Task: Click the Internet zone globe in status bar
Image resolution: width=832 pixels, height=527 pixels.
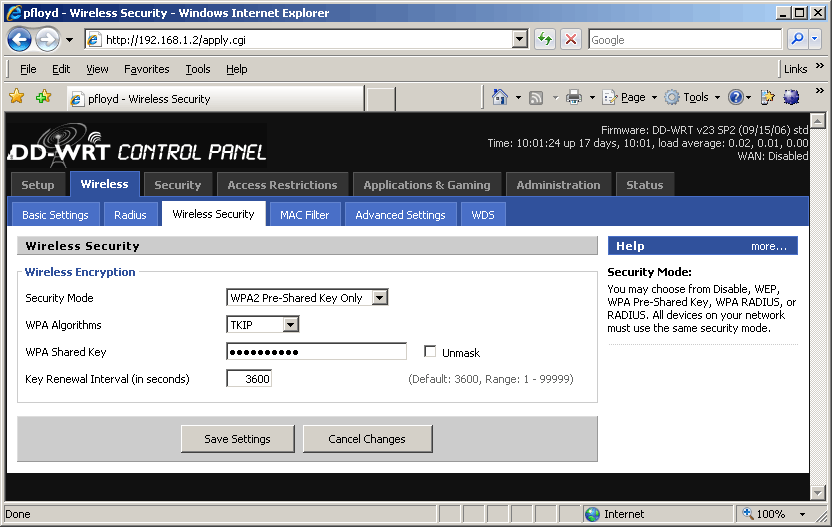Action: click(x=592, y=514)
